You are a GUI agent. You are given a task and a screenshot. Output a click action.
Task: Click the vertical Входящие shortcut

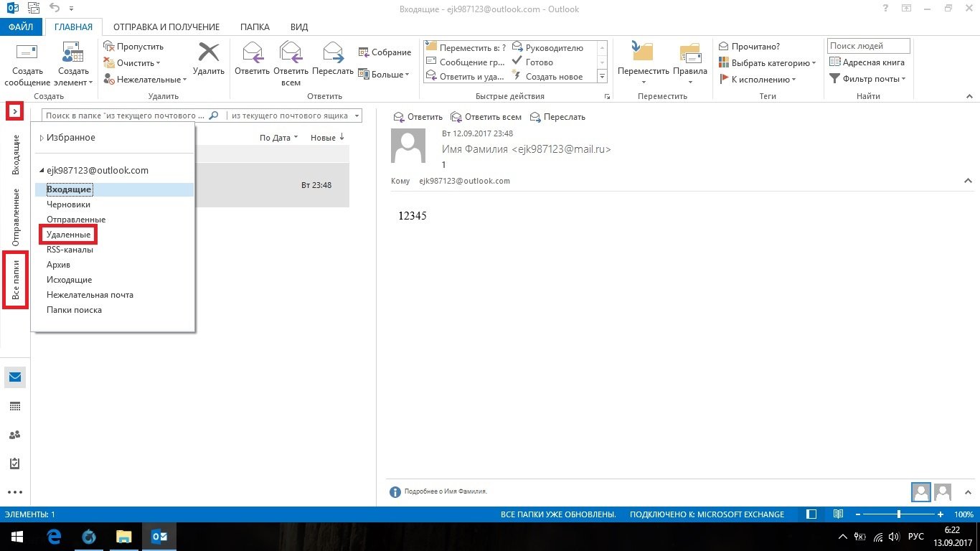tap(16, 154)
